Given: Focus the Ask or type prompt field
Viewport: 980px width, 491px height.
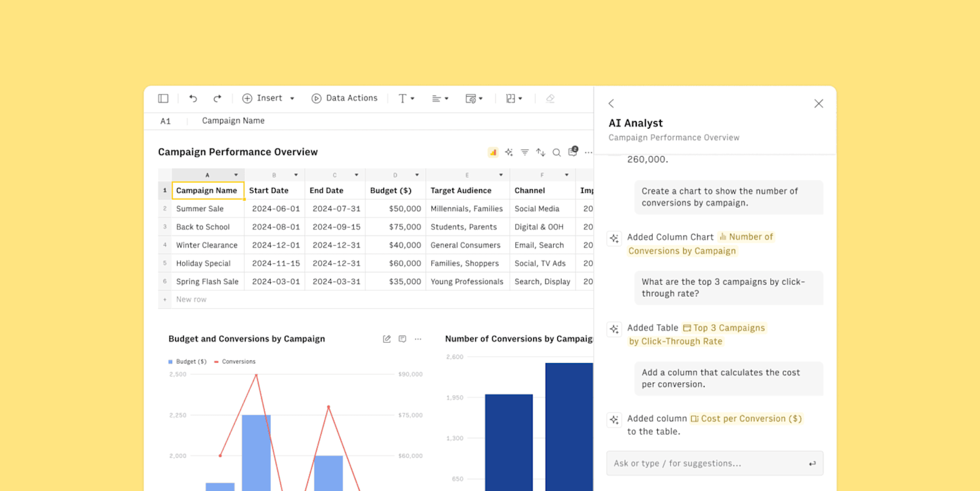Looking at the screenshot, I should pyautogui.click(x=715, y=463).
